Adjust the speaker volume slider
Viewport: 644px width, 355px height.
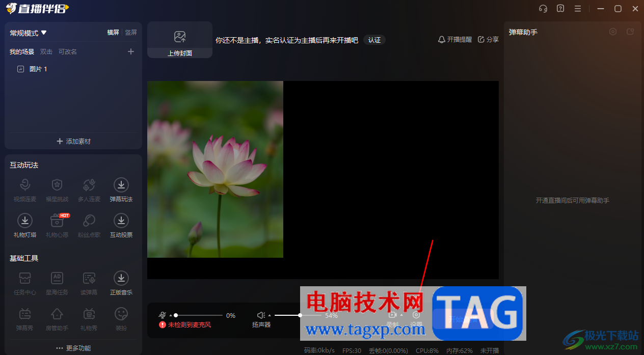tap(298, 315)
